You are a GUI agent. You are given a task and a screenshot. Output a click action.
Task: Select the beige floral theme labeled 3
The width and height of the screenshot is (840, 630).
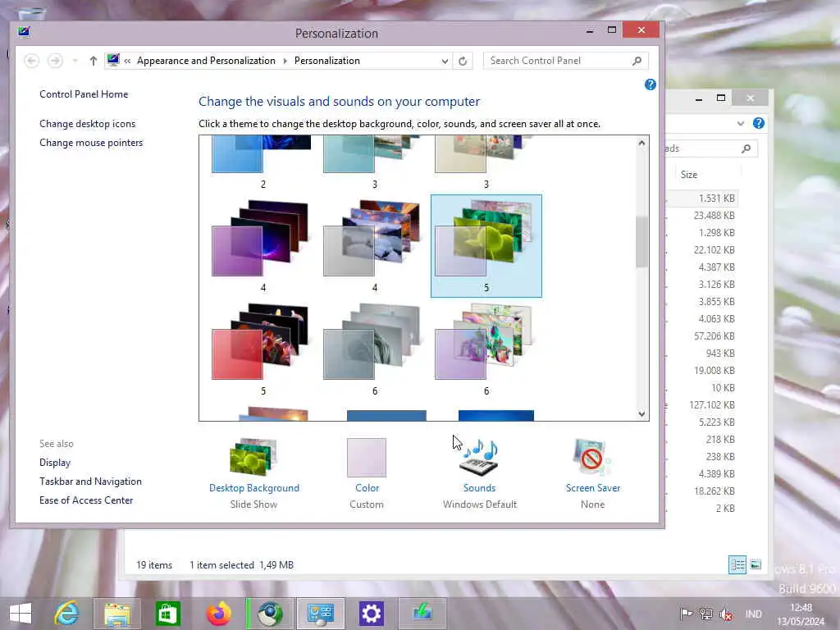(x=486, y=161)
